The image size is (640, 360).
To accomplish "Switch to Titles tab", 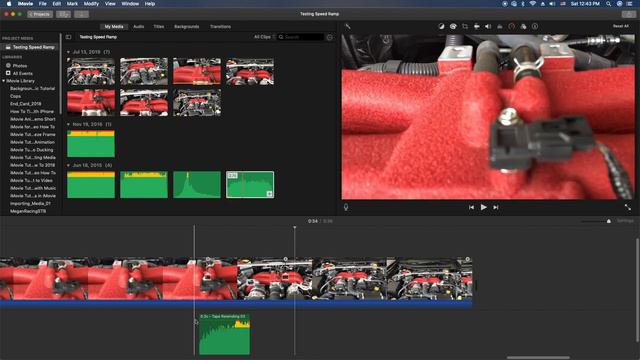I will click(x=159, y=27).
